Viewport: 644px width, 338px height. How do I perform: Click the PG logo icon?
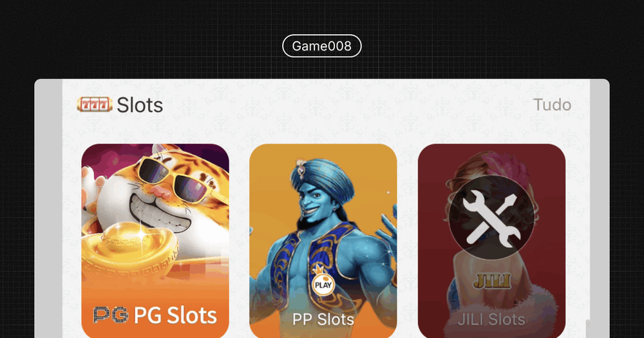pyautogui.click(x=111, y=315)
